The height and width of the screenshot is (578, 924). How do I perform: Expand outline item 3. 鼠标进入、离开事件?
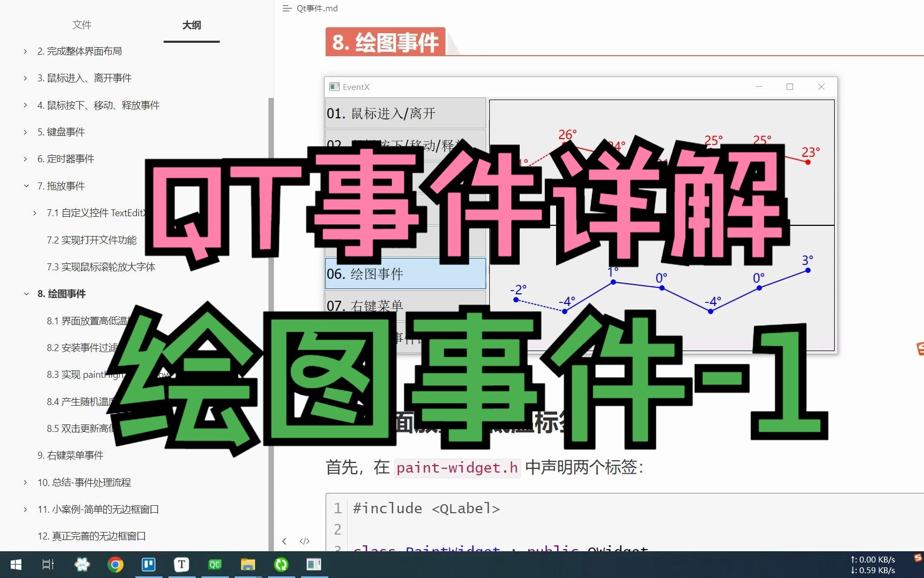coord(25,78)
